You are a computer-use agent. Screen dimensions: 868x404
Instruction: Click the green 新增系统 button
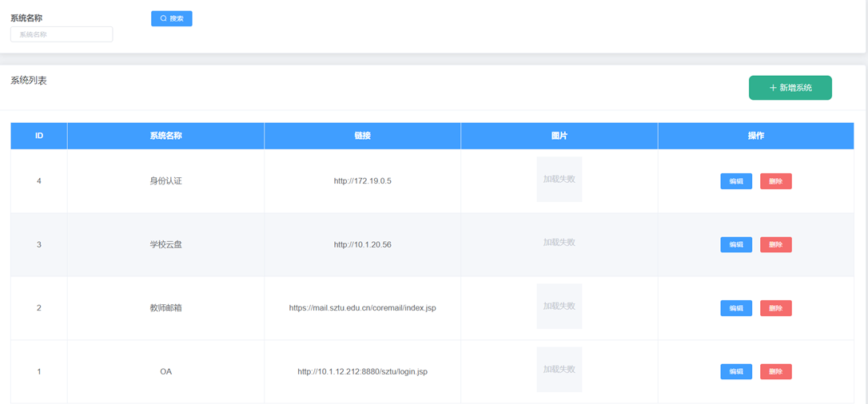point(790,88)
